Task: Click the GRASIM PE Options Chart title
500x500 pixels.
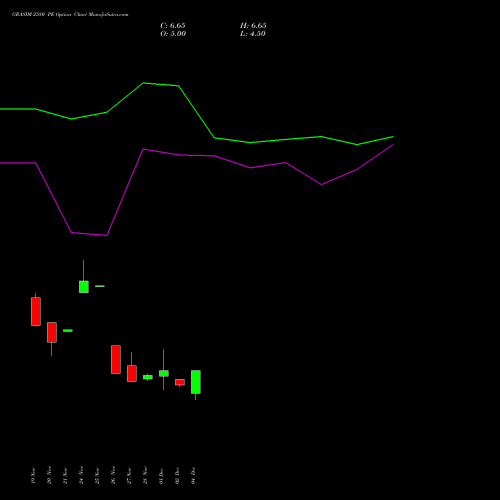Action: point(70,15)
